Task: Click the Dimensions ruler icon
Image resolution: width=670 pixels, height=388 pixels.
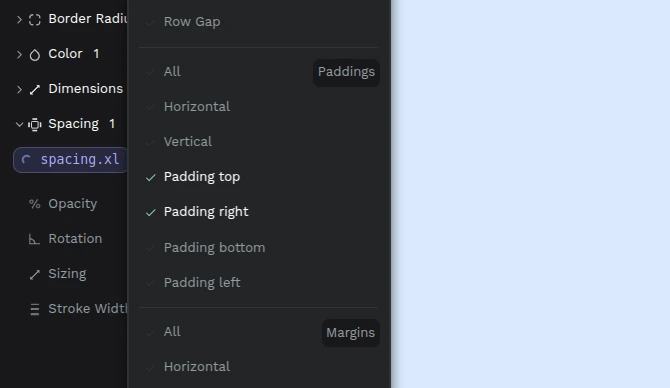Action: [35, 89]
